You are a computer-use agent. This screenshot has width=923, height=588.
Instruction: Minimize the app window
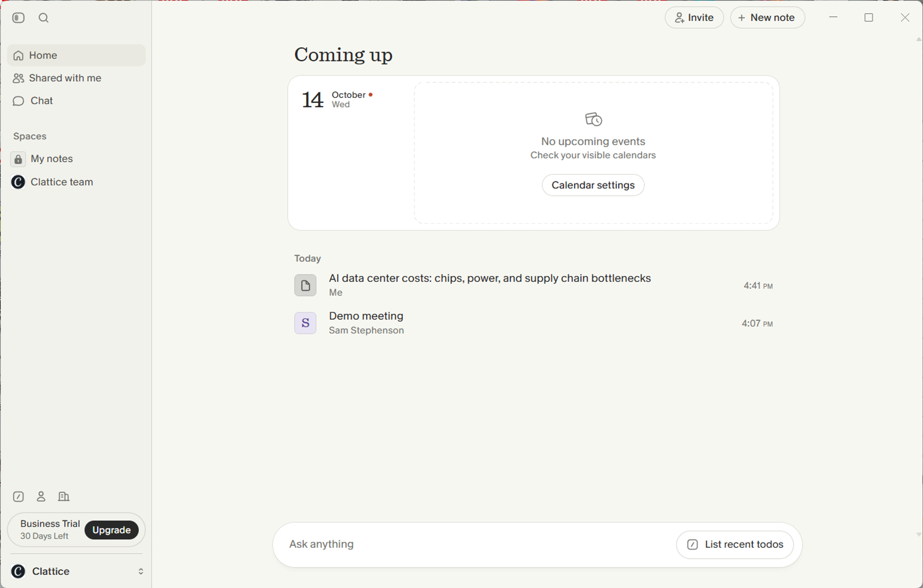click(833, 18)
